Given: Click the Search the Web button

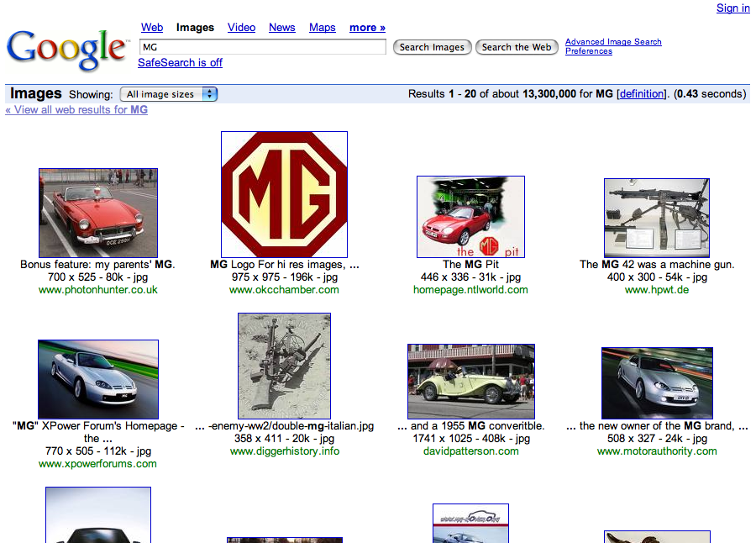Looking at the screenshot, I should (x=517, y=47).
